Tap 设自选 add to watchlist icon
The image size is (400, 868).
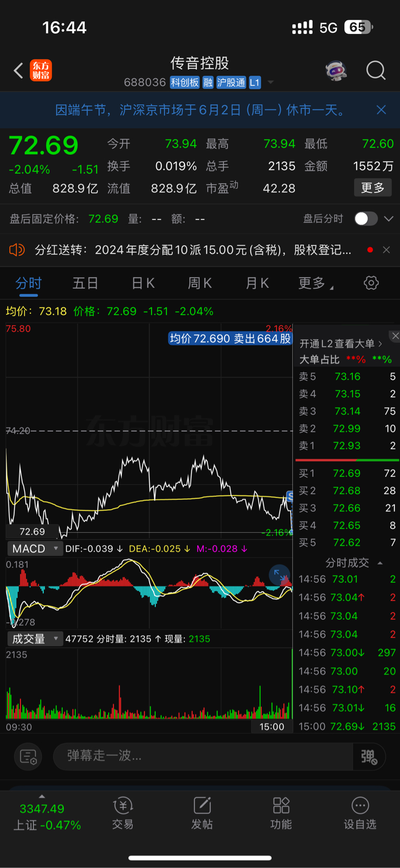[x=360, y=813]
